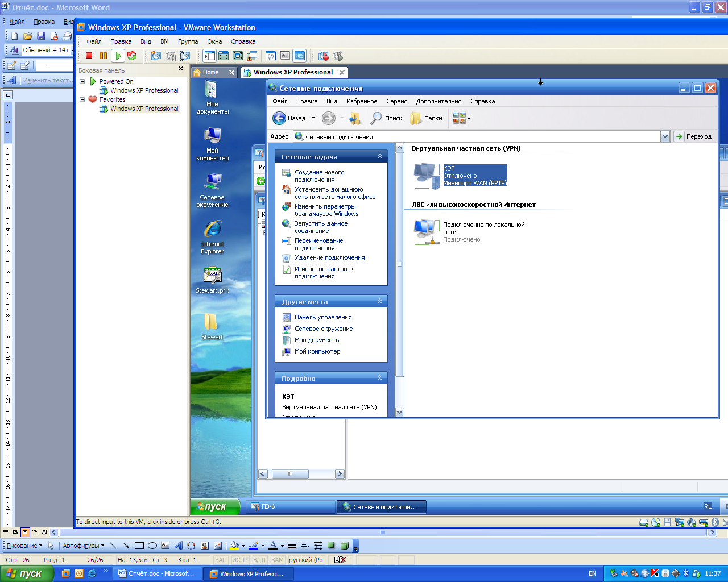Open Сервис menu in Сетевые подключения
This screenshot has height=582, width=728.
396,101
